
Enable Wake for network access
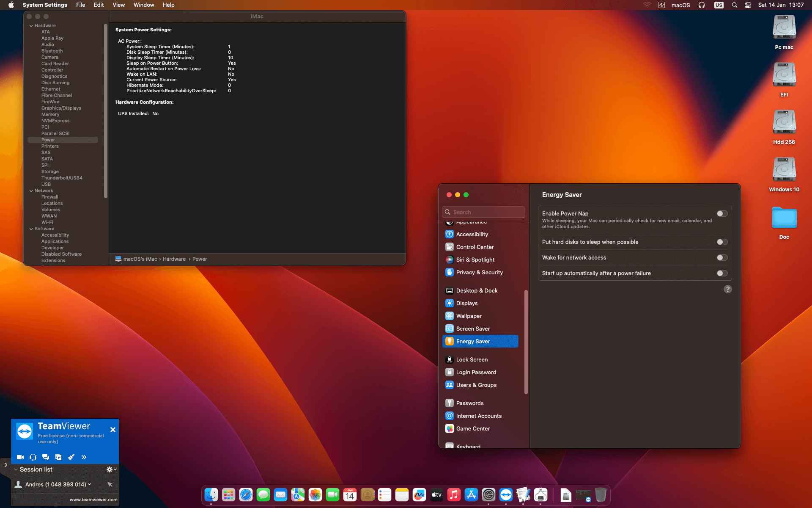(722, 258)
